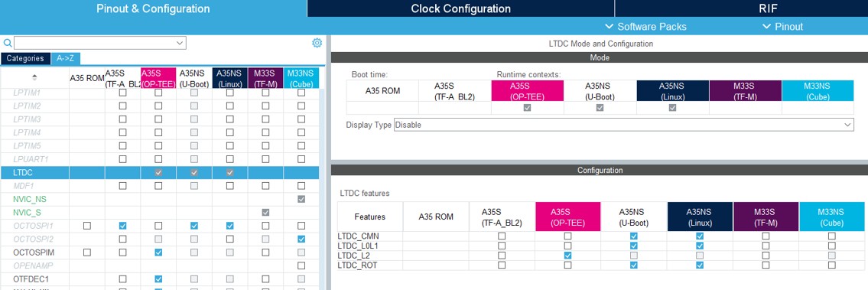Select LPUART1 in the peripheral list
Screen dimensions: 868x290
31,159
